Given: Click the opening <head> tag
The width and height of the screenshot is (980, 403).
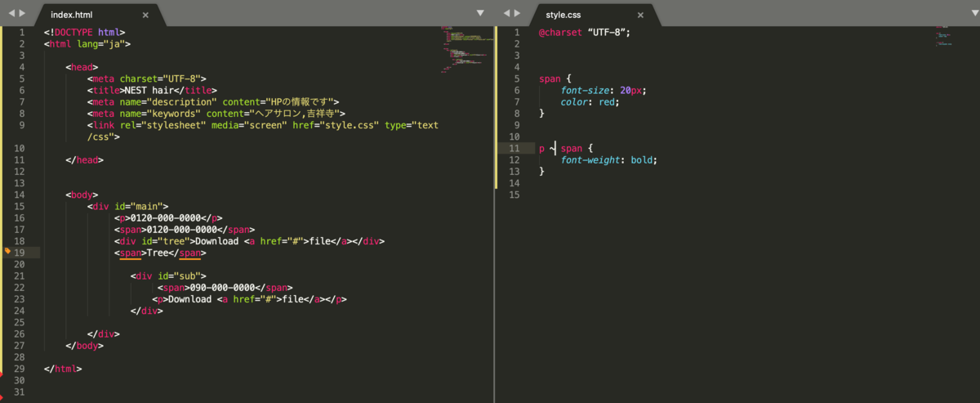Looking at the screenshot, I should tap(82, 67).
